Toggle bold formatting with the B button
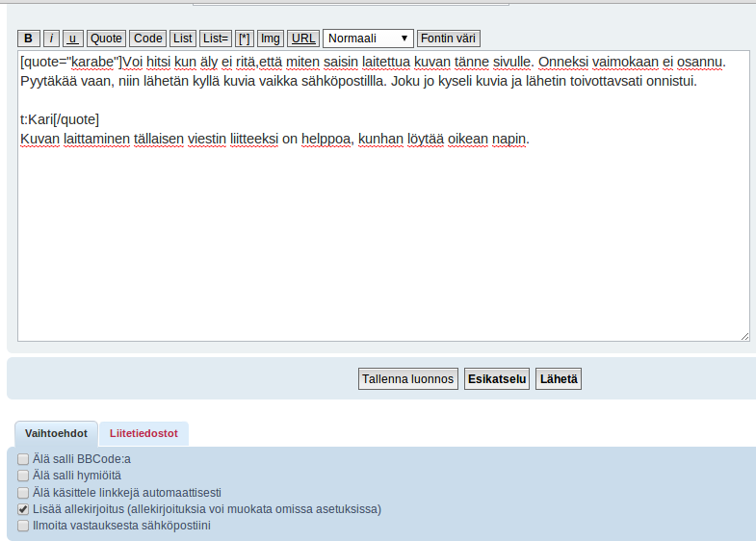The image size is (756, 541). (x=28, y=39)
